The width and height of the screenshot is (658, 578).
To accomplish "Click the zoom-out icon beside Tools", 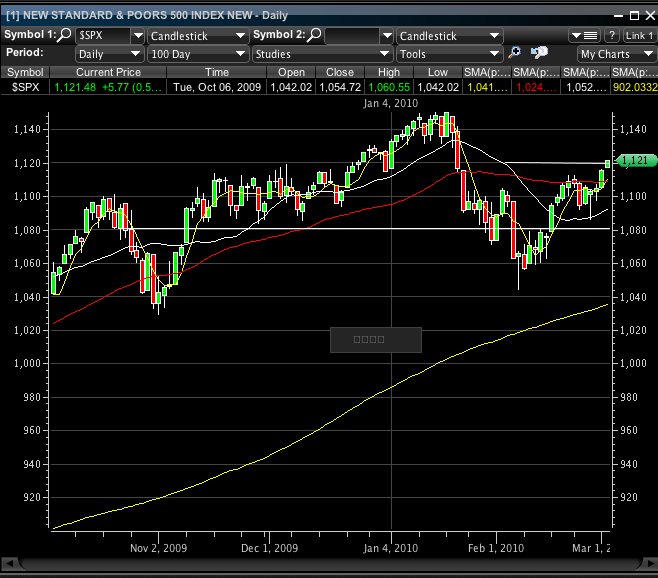I will pos(539,54).
